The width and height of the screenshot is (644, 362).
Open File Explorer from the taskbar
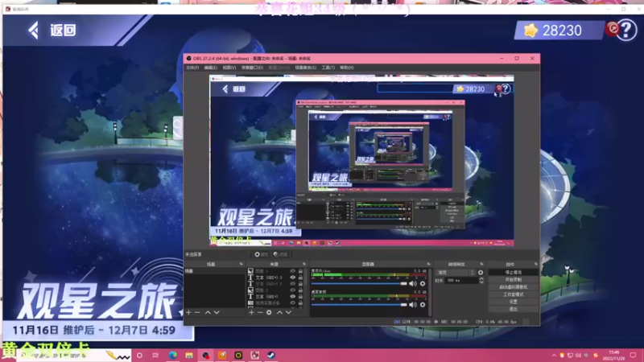189,356
